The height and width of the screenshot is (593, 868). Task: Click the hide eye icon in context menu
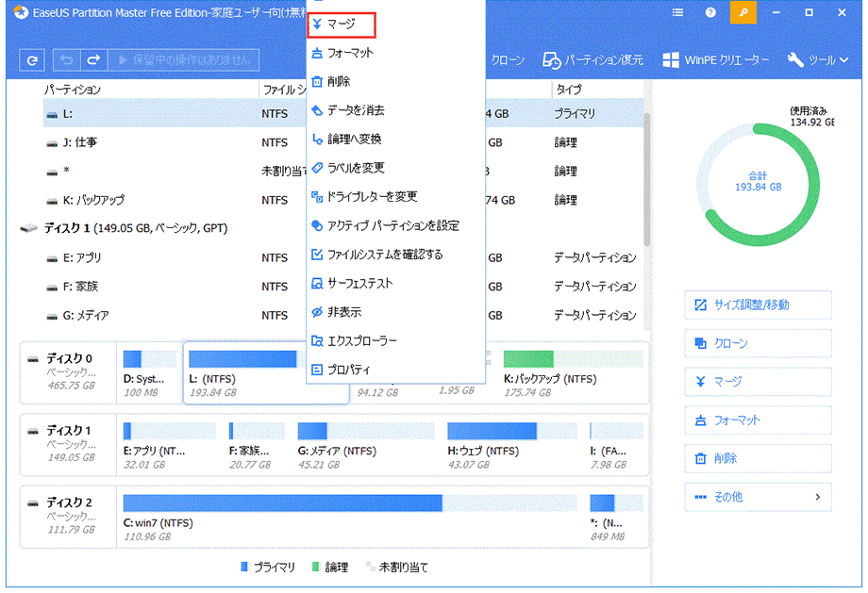(317, 312)
